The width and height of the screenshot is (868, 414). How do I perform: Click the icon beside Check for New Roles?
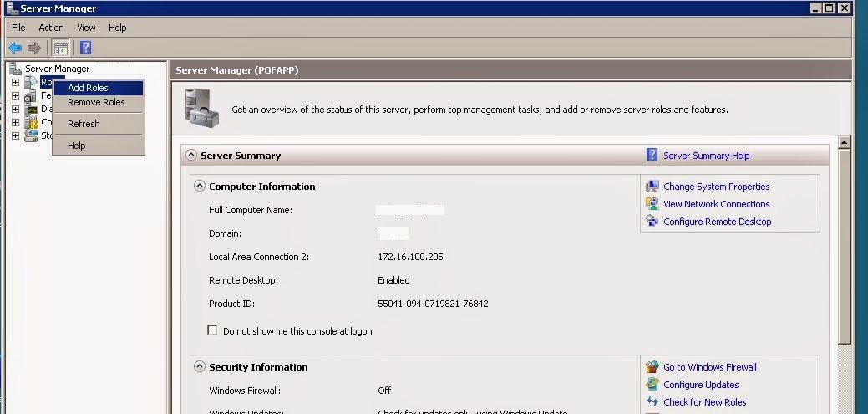pyautogui.click(x=652, y=401)
